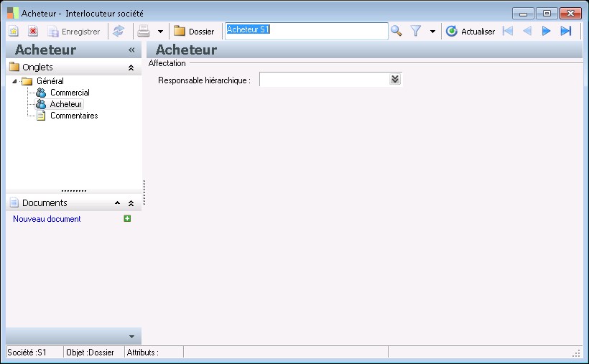Open the printer dropdown arrow
Image resolution: width=589 pixels, height=364 pixels.
click(x=160, y=32)
